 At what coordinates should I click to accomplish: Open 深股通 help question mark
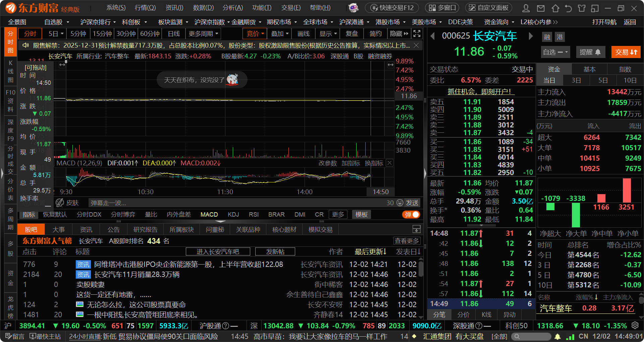click(x=479, y=326)
